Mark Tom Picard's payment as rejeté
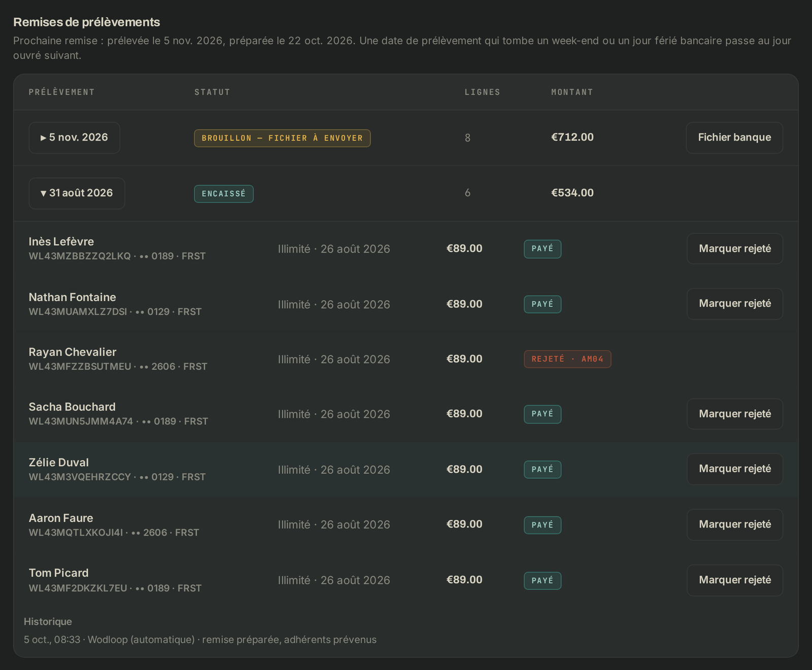 (735, 580)
